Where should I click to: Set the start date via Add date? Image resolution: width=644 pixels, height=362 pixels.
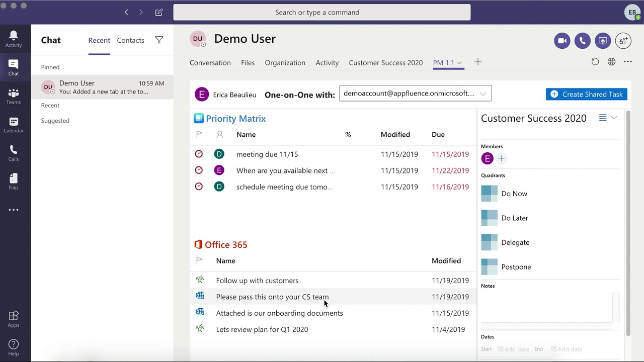[x=513, y=349]
